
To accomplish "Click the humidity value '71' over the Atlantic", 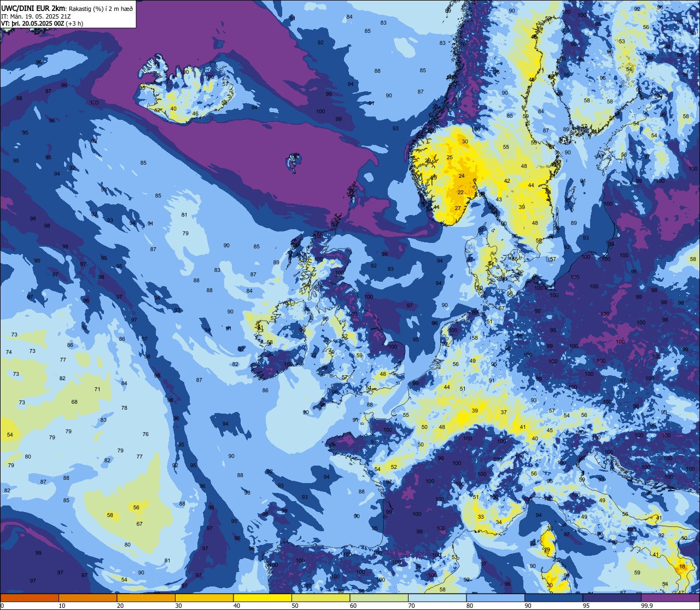I will tap(97, 390).
